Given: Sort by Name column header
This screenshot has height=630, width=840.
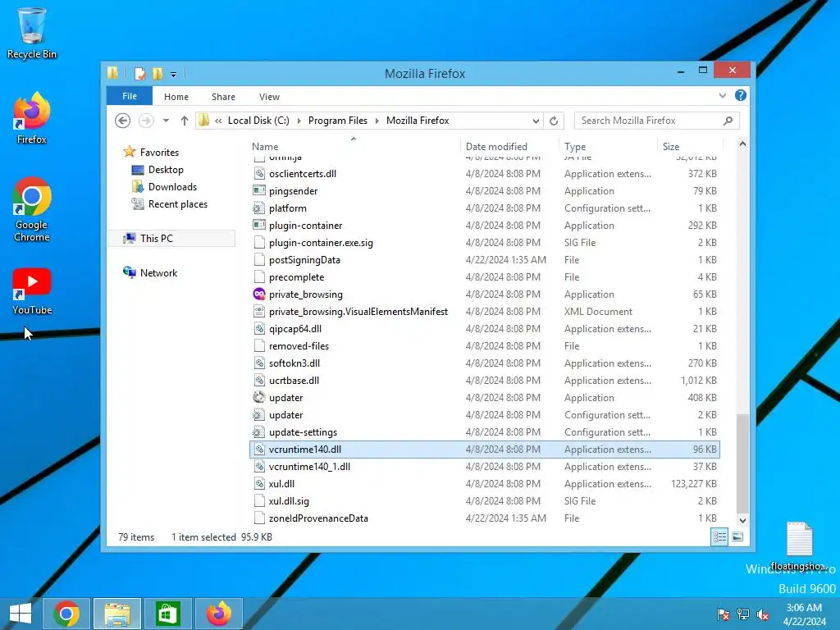Looking at the screenshot, I should click(354, 146).
